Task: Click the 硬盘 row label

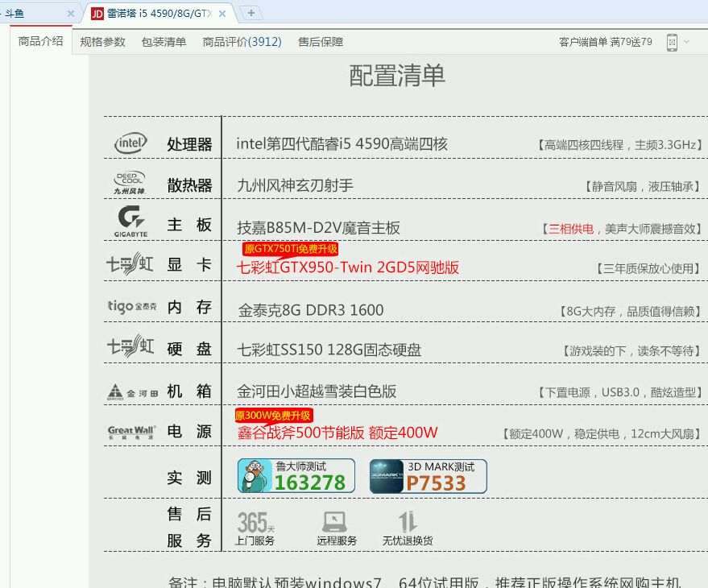Action: [189, 349]
